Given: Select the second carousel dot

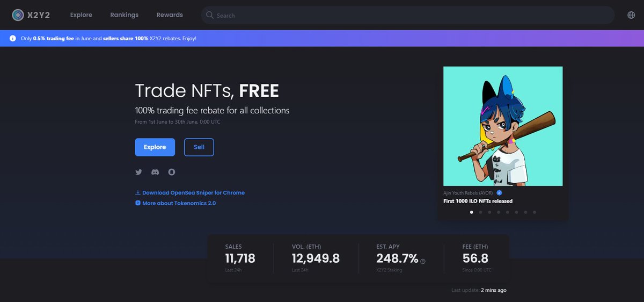Looking at the screenshot, I should (481, 212).
